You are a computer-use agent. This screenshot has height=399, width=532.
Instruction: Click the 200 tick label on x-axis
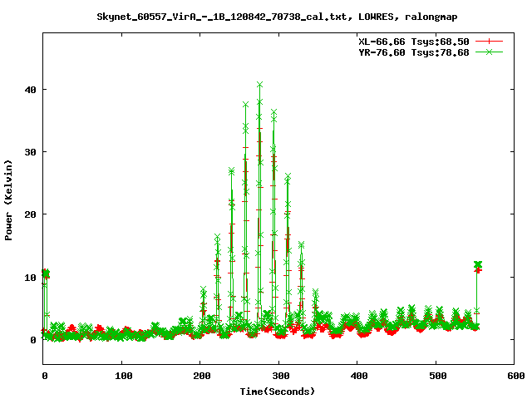(x=200, y=376)
